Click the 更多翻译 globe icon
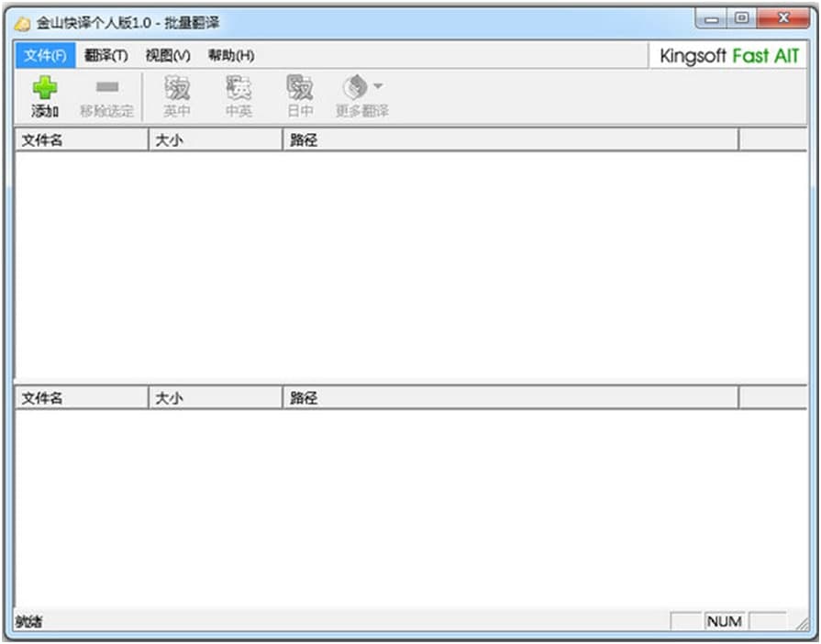Screen dimensions: 821x644 pyautogui.click(x=356, y=87)
